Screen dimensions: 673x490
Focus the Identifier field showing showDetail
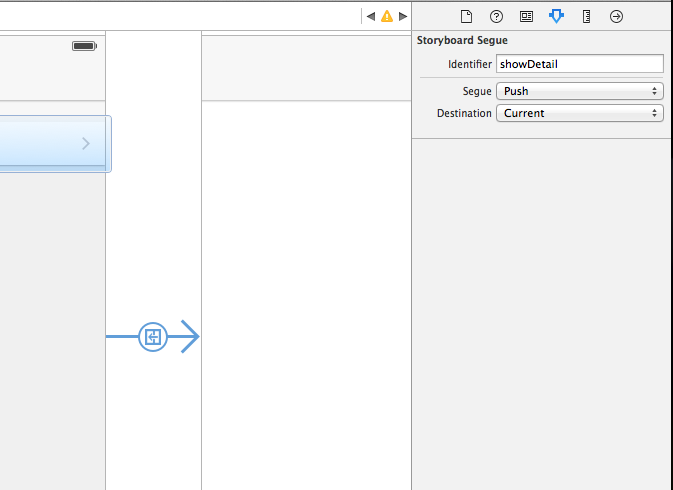pyautogui.click(x=579, y=64)
